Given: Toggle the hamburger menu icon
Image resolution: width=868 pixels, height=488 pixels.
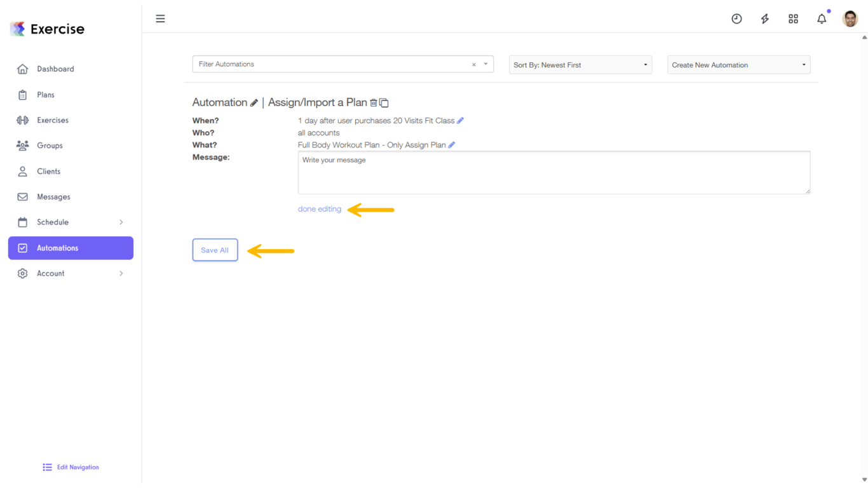Looking at the screenshot, I should point(160,18).
